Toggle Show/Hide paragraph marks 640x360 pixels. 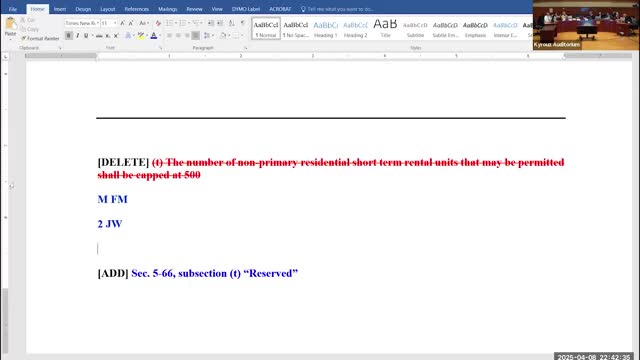pyautogui.click(x=243, y=23)
